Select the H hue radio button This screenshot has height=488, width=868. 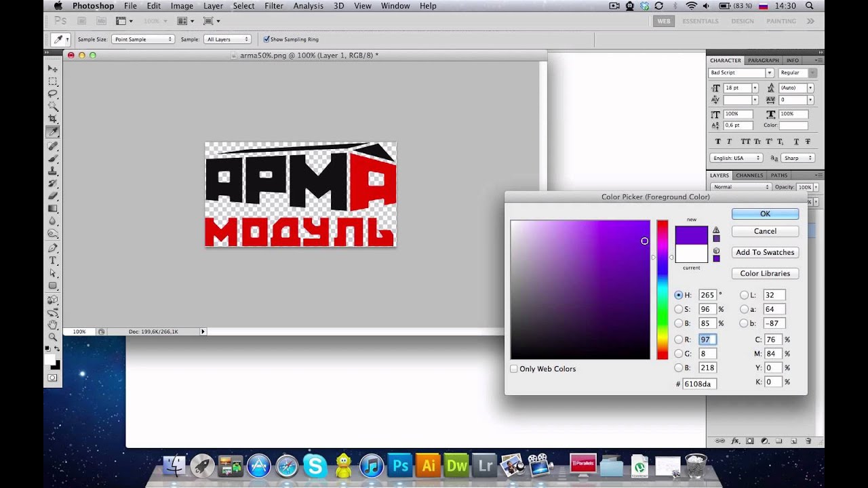tap(679, 296)
